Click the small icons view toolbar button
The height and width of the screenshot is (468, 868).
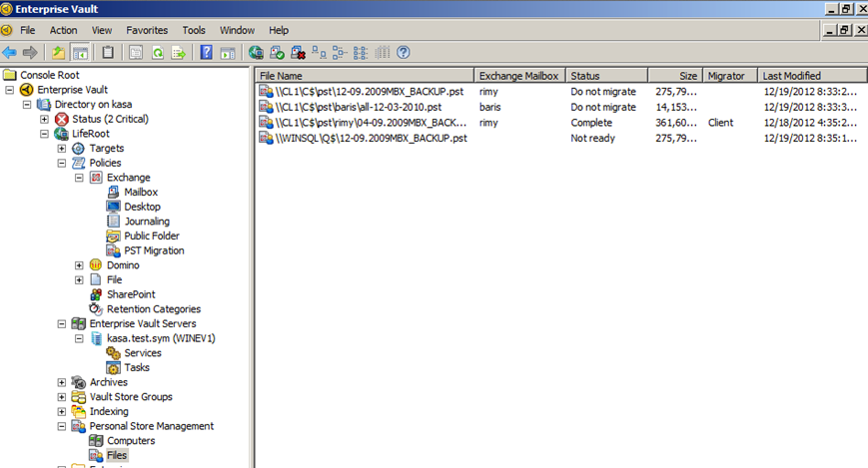[x=340, y=53]
